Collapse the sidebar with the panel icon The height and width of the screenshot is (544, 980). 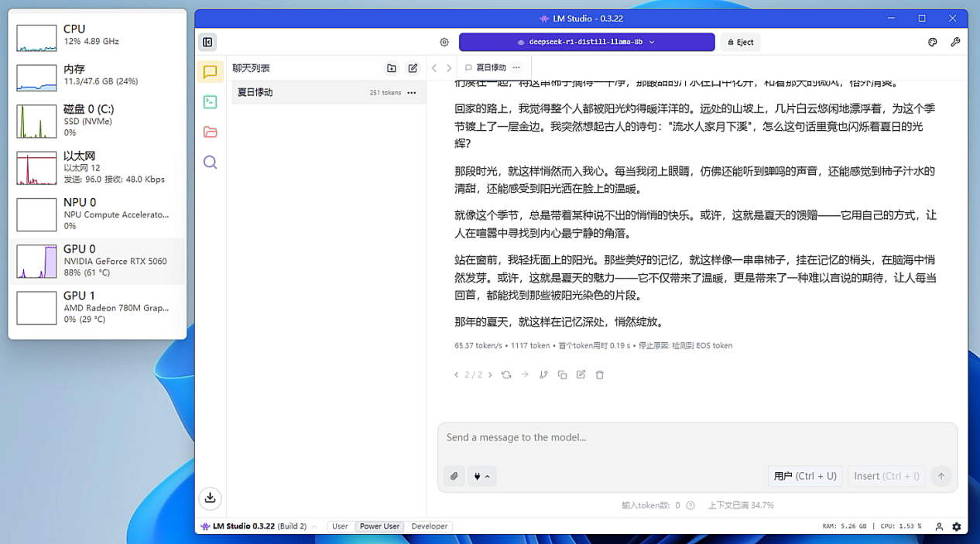207,42
